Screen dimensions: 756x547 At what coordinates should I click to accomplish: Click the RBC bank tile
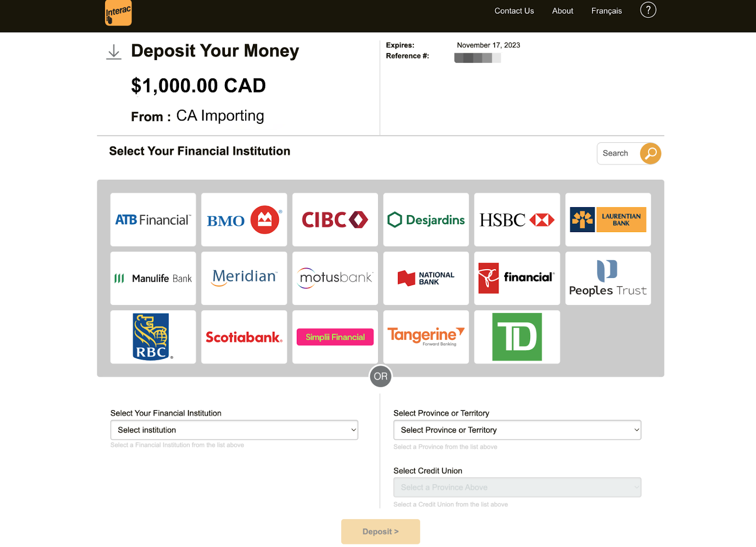point(153,337)
